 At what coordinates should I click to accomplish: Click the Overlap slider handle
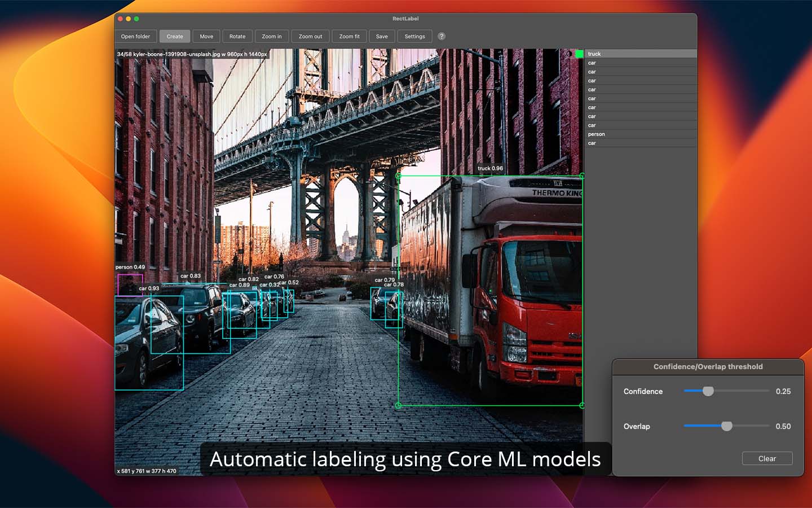(727, 426)
